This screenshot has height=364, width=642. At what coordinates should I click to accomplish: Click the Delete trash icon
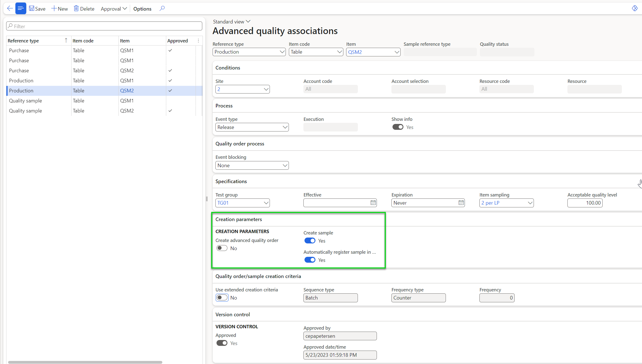click(x=76, y=8)
